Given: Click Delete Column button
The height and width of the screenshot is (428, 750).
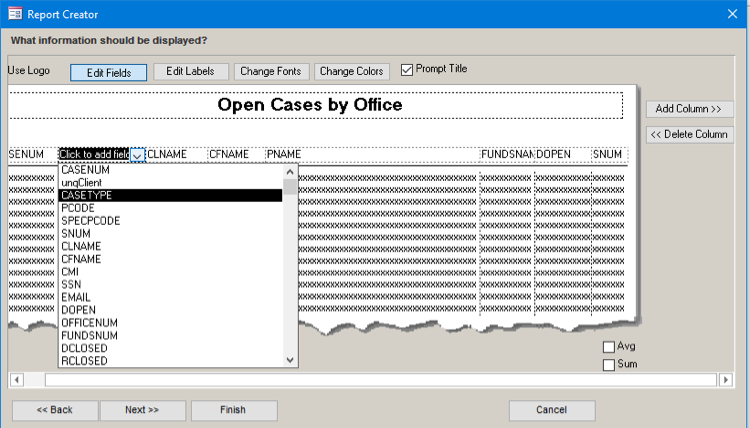Looking at the screenshot, I should click(x=689, y=134).
